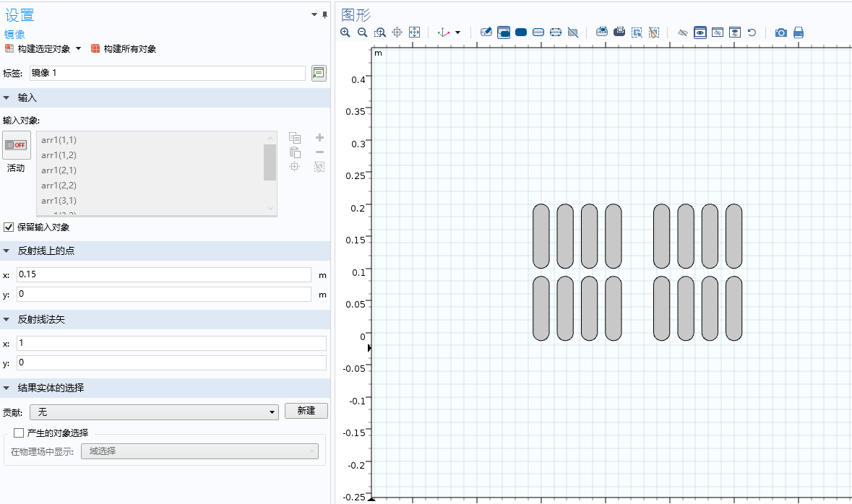Click the y field under 反射线法矢

(x=171, y=362)
